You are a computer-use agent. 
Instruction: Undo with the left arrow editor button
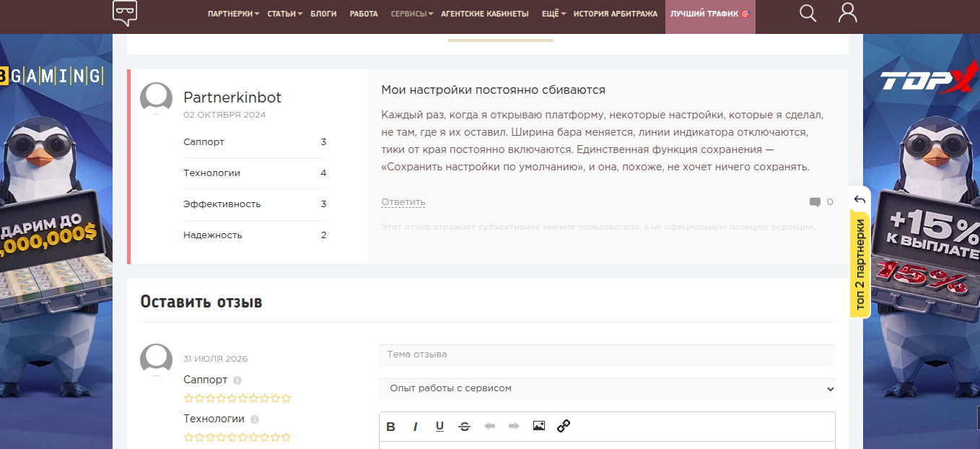[x=489, y=427]
